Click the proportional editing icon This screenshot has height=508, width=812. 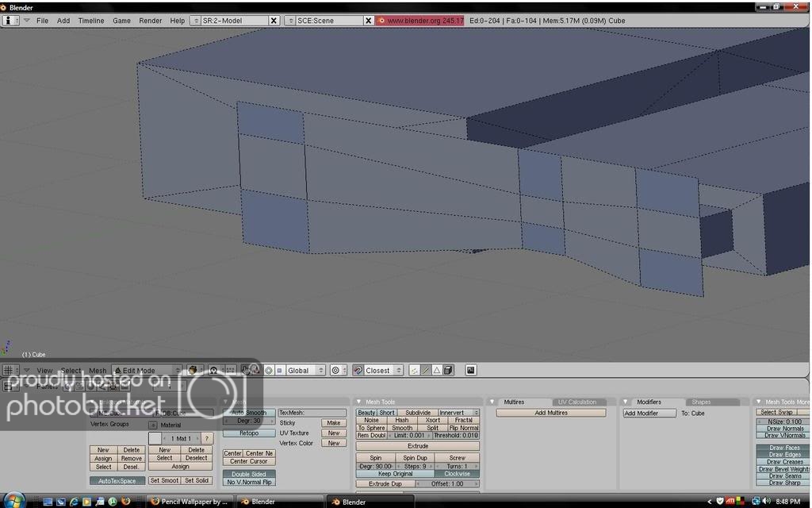[x=335, y=370]
